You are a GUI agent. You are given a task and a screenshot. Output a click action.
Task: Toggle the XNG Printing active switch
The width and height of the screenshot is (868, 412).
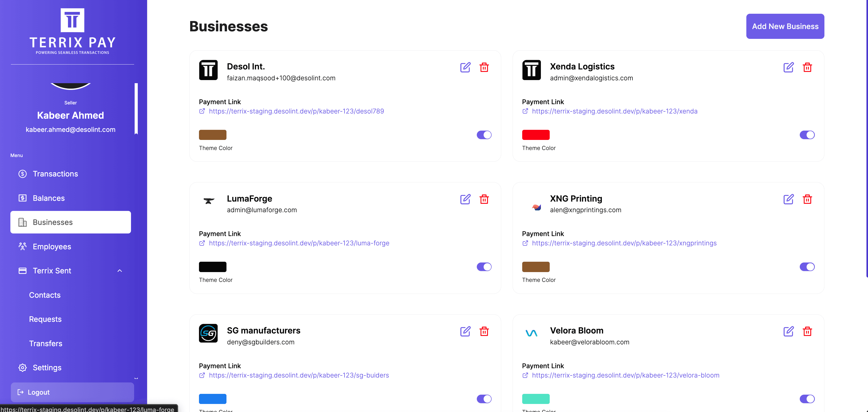[x=807, y=267]
